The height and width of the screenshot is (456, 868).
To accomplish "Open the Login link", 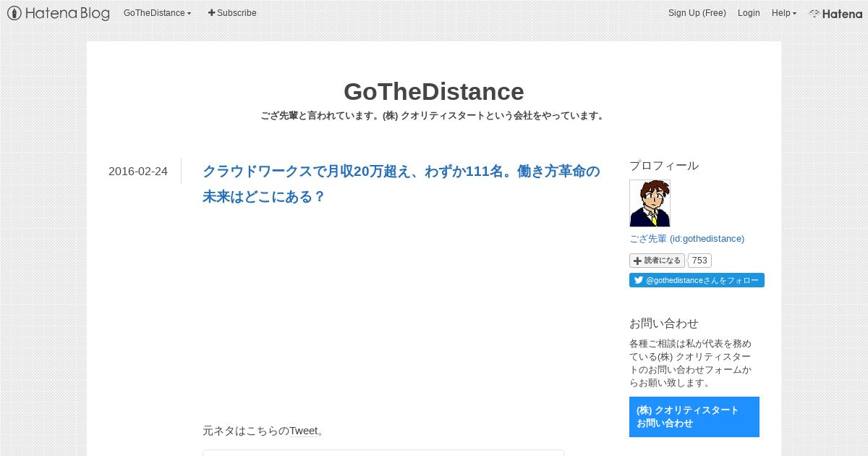I will [749, 13].
